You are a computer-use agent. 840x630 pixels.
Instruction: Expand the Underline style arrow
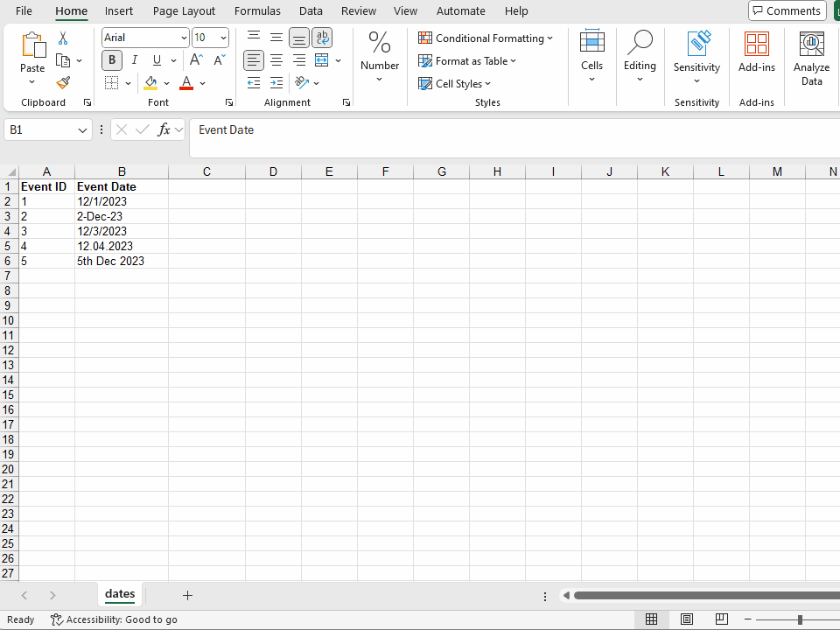click(173, 60)
